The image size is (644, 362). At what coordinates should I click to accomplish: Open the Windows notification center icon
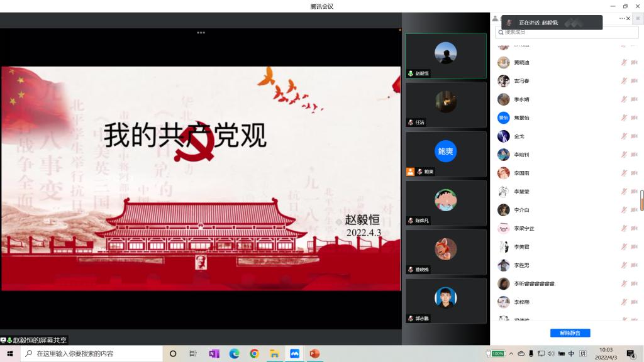631,353
